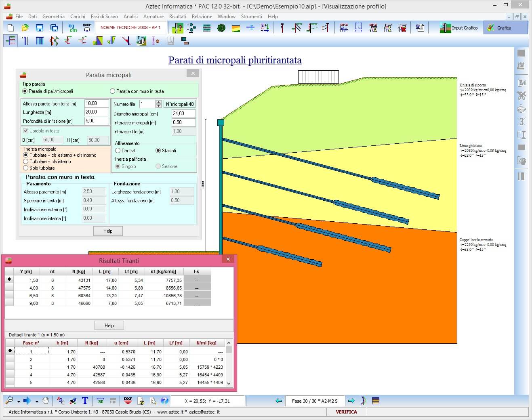The height and width of the screenshot is (420, 532).
Task: Select 'Centrati' alignment radio button
Action: point(118,151)
